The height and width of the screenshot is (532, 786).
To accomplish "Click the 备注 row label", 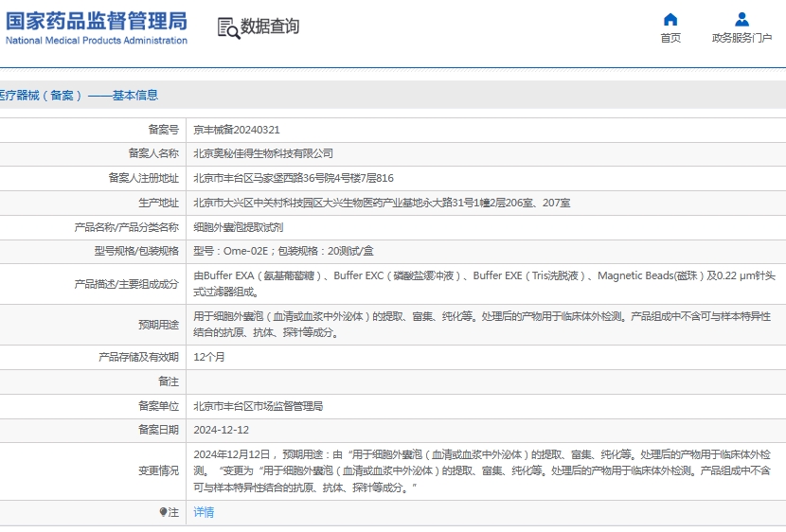I will point(169,381).
